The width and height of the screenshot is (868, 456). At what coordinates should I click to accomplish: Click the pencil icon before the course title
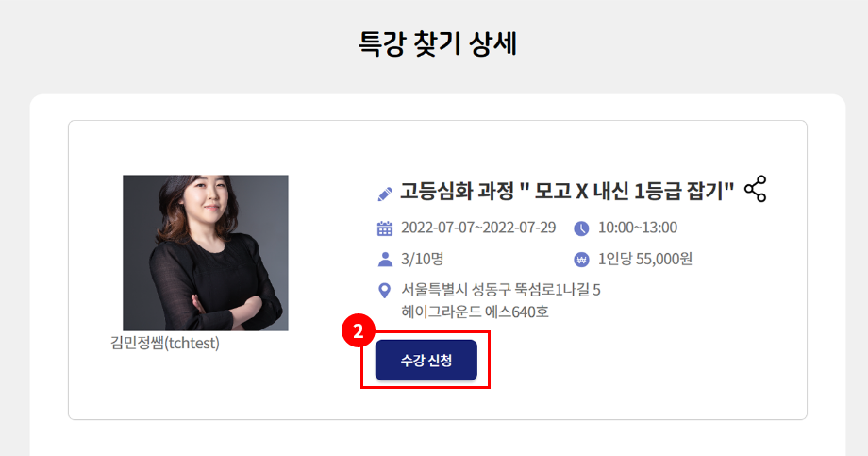click(385, 194)
